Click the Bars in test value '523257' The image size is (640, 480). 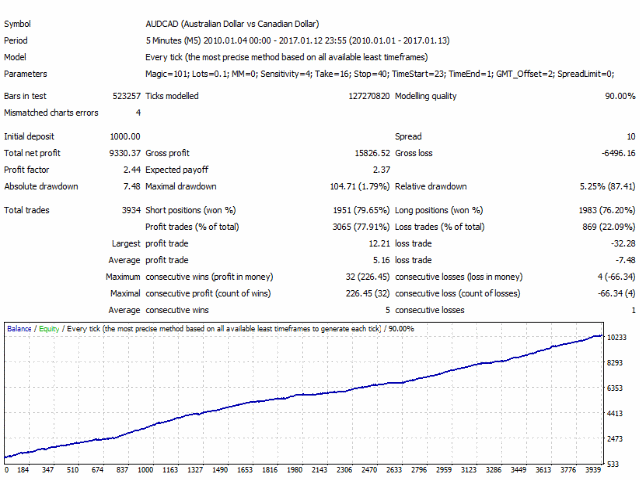point(126,96)
